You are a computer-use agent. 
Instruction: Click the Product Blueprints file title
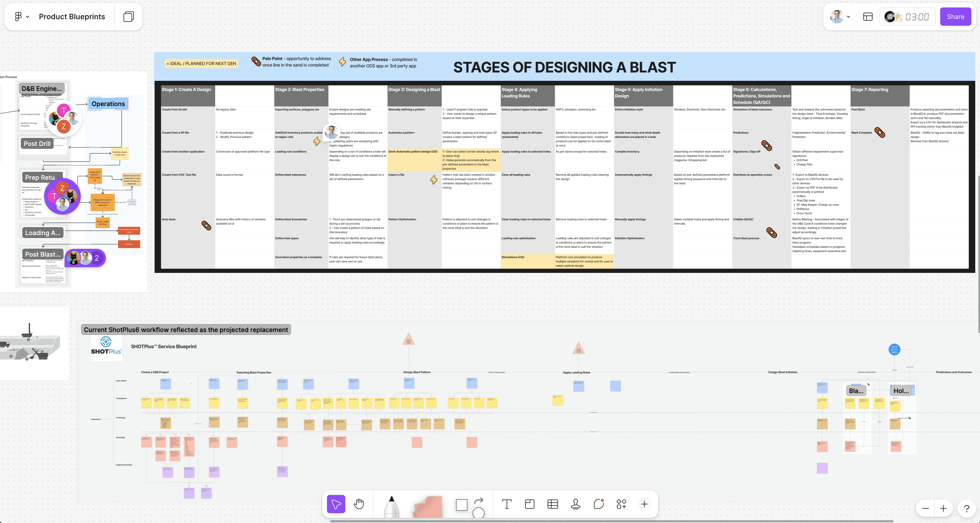pyautogui.click(x=72, y=17)
